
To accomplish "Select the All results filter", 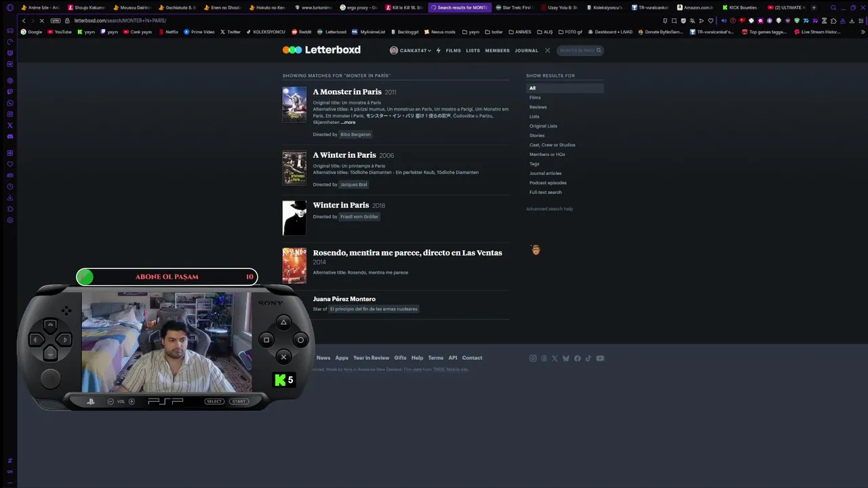I will coord(565,88).
